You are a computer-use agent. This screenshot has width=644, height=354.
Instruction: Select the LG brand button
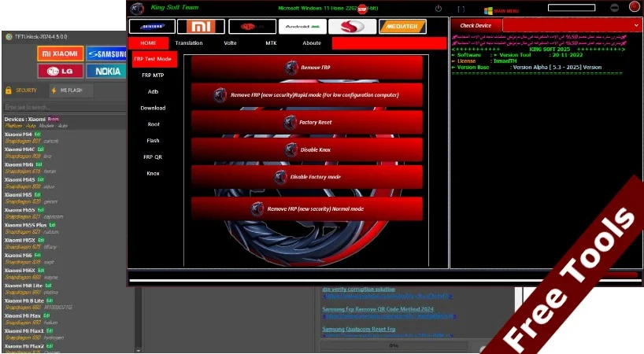tap(61, 72)
